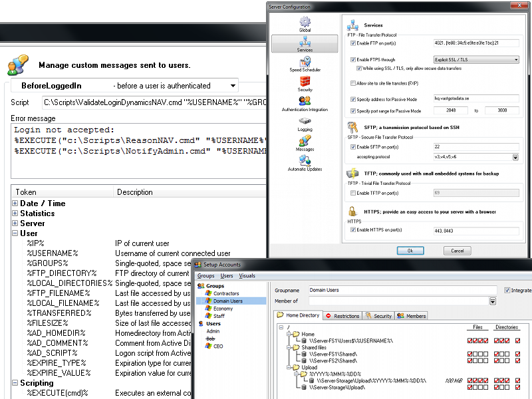Expand the Date / Time token group
Screen dimensions: 532x399
click(15, 203)
